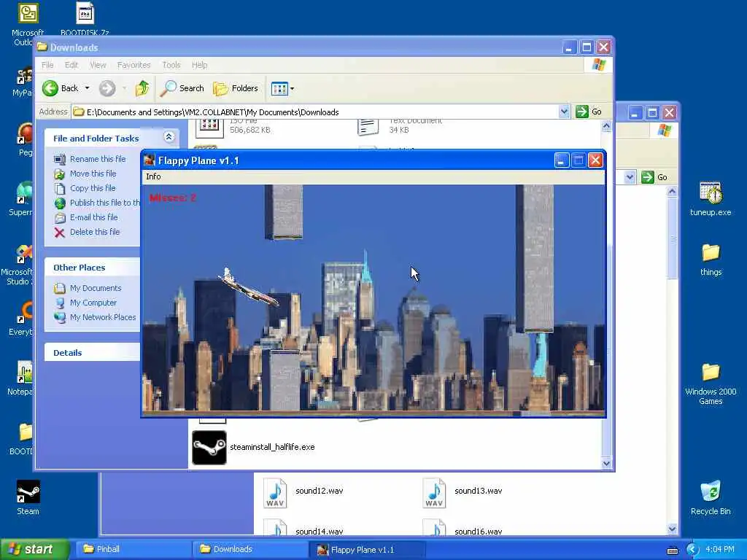The width and height of the screenshot is (747, 560).
Task: Click the flying plane in Flappy Plane
Action: coord(249,287)
